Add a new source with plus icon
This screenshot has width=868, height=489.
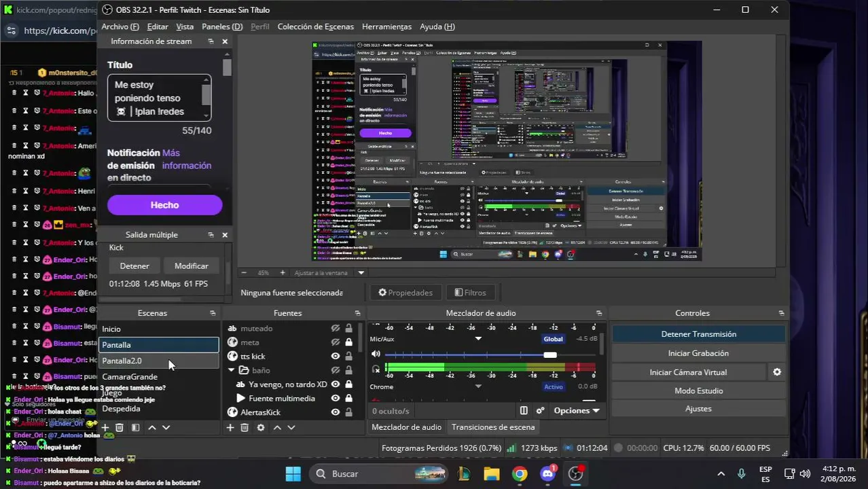[x=230, y=427]
